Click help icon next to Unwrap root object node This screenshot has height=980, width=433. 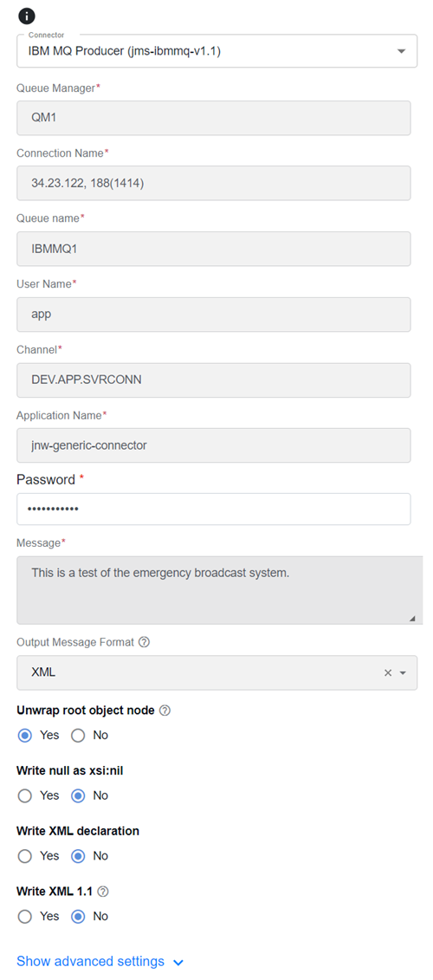tap(165, 711)
